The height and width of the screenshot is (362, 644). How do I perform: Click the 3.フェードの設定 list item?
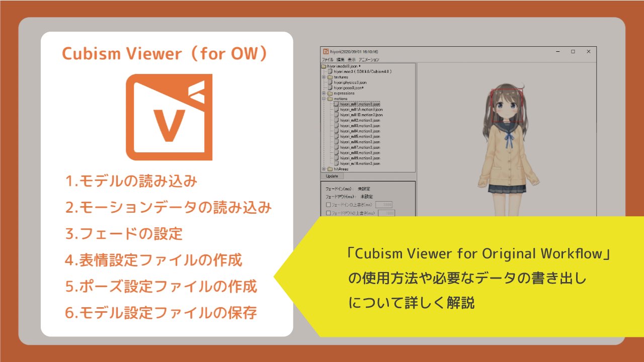tap(124, 234)
